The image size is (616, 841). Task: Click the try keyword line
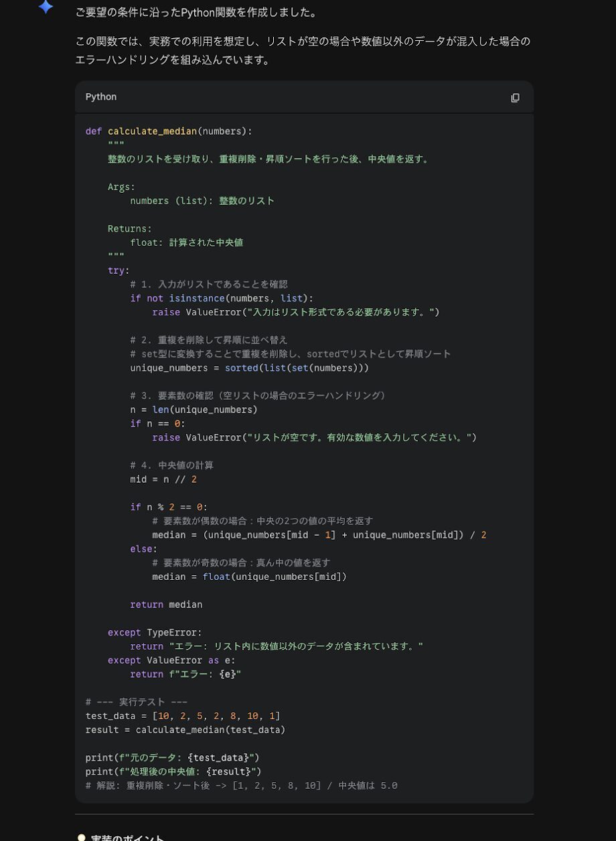click(x=114, y=270)
